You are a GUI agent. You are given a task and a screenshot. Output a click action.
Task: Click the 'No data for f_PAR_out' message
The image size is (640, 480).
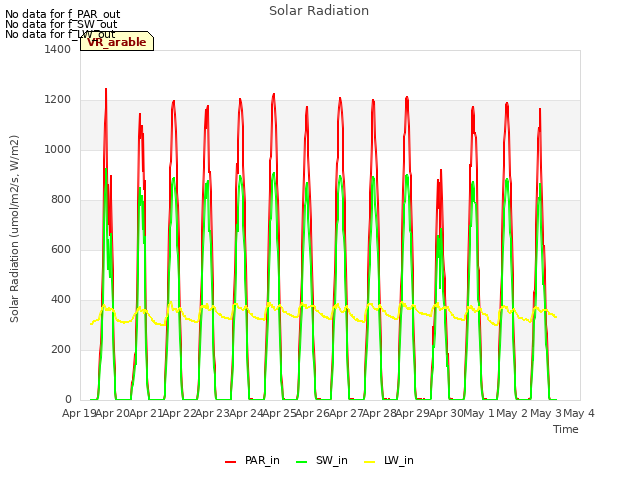[x=62, y=14]
